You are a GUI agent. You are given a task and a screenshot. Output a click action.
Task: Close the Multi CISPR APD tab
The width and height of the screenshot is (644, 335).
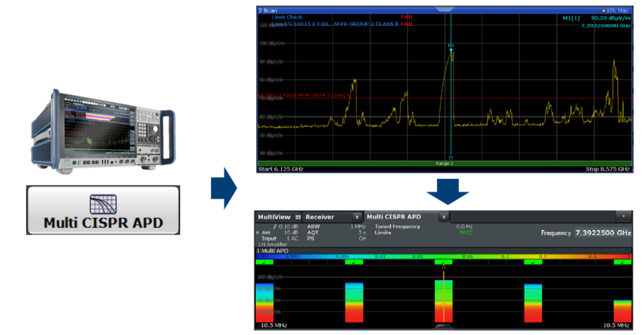[444, 217]
